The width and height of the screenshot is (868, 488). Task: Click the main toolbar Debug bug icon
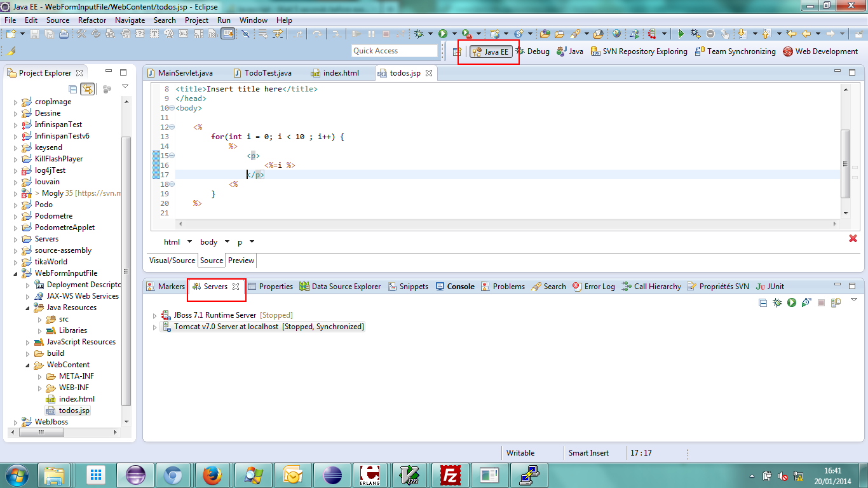419,33
